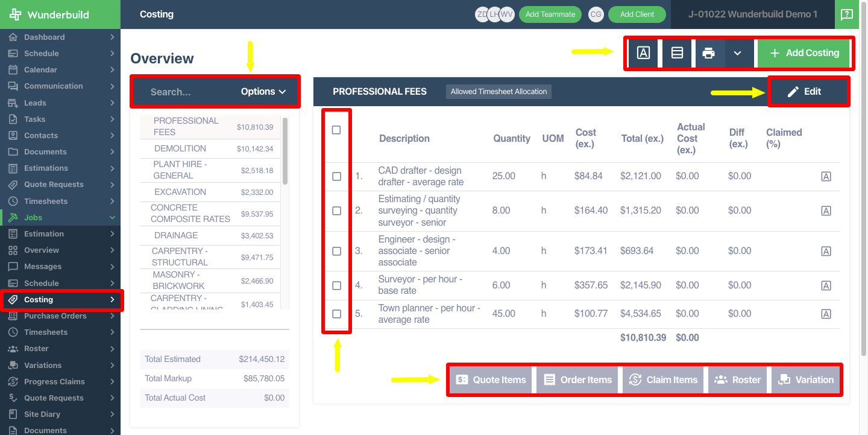The width and height of the screenshot is (868, 435).
Task: Click the allowance icon for Surveyor row
Action: [826, 285]
